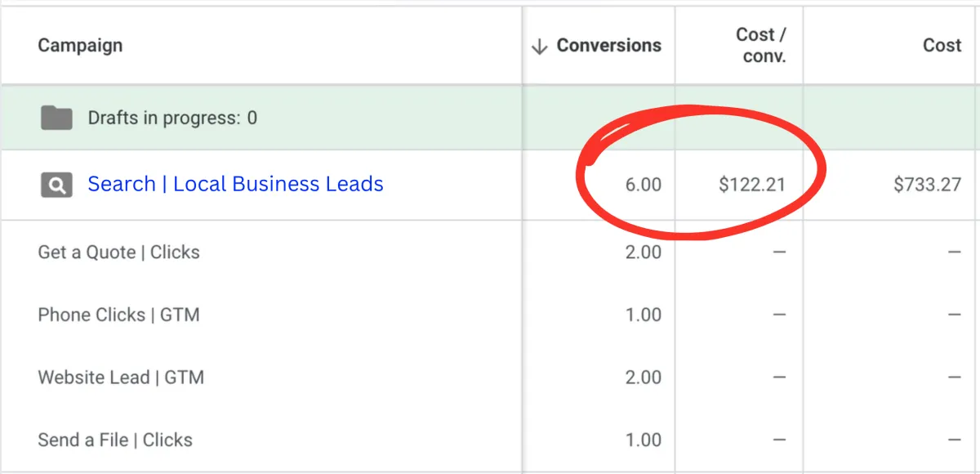The image size is (980, 474).
Task: Click the Search campaign magnifier icon
Action: (x=56, y=186)
